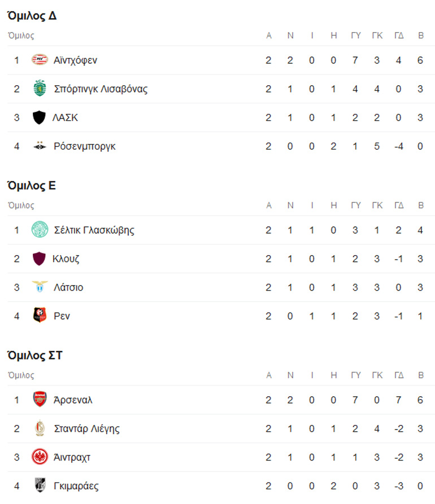Click the Rennes club crest
The width and height of the screenshot is (435, 504).
pos(40,316)
